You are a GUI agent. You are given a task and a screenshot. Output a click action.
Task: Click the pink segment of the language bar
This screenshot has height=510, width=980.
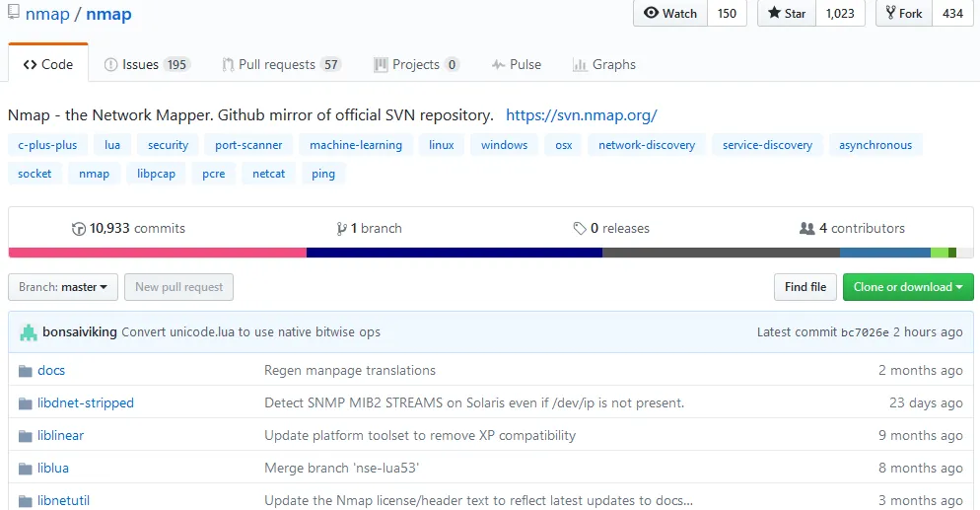[x=158, y=253]
